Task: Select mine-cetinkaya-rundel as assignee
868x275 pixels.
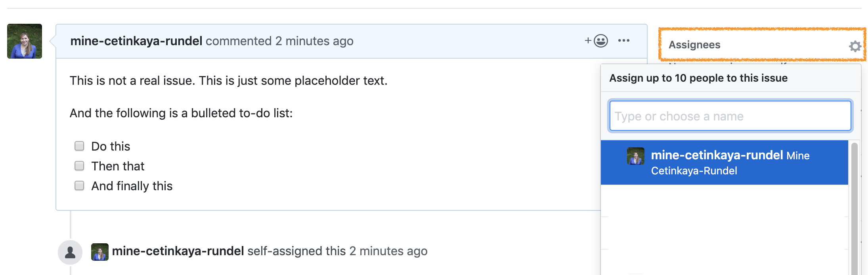Action: 725,162
